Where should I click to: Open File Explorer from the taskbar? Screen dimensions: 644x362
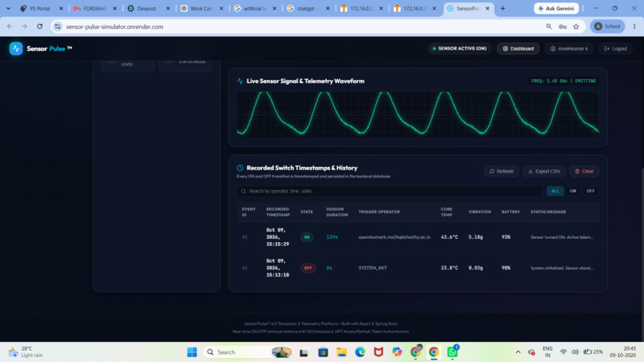342,352
